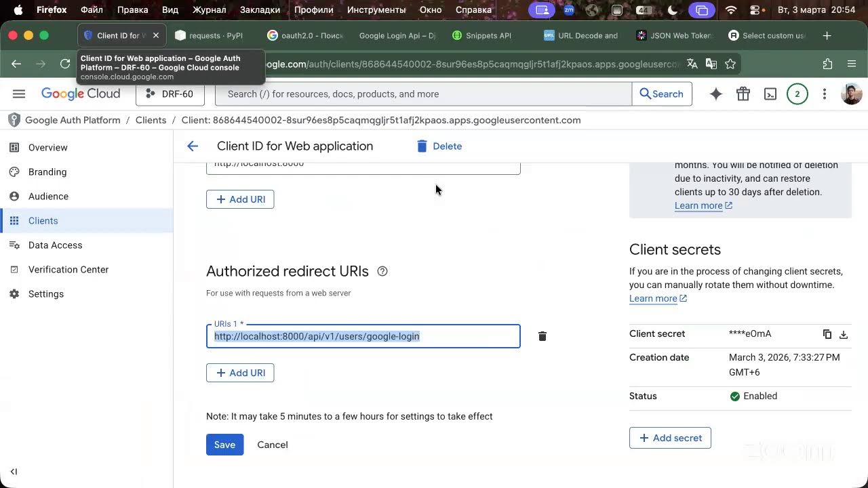Open Branding in sidebar
Screen dimensions: 868x488
click(87, 172)
